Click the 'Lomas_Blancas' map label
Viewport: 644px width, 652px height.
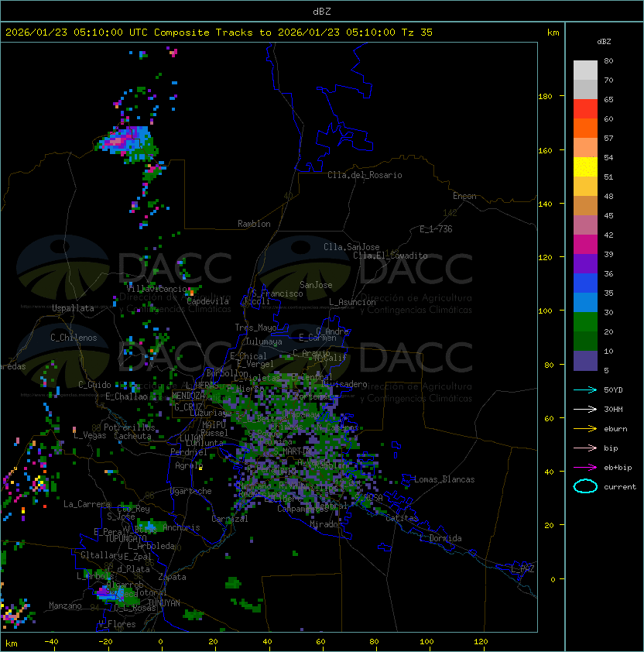[x=444, y=479]
